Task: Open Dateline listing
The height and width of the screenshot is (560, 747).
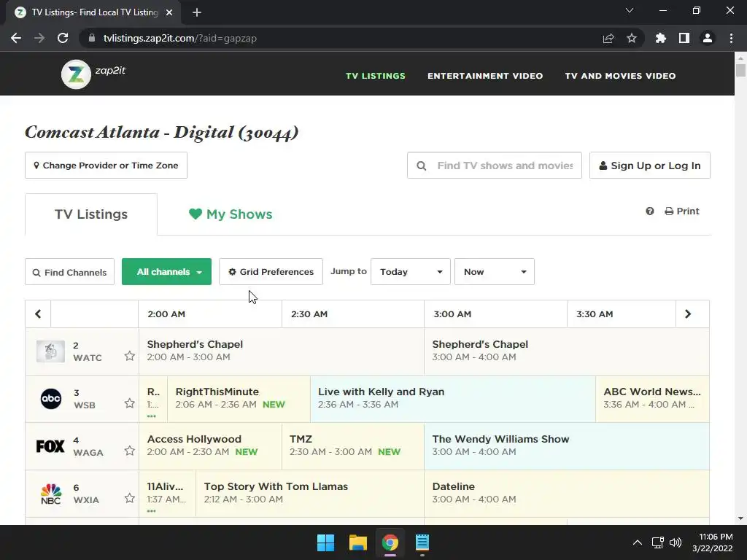Action: (x=566, y=494)
